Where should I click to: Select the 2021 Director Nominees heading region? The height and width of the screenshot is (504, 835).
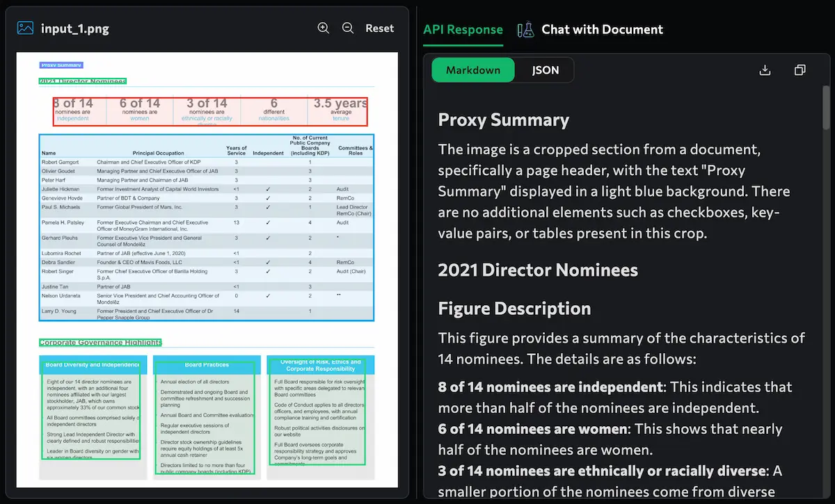83,81
